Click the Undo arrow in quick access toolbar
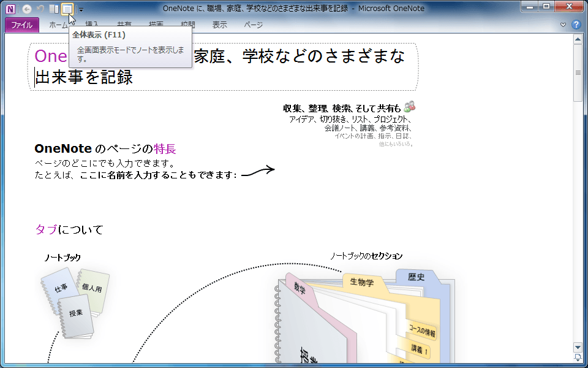 (40, 9)
